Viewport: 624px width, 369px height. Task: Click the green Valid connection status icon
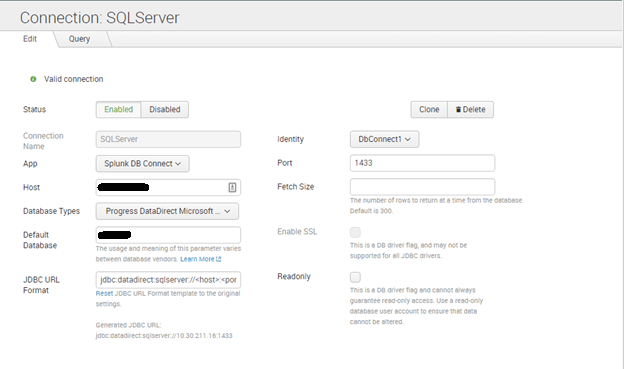tap(33, 79)
